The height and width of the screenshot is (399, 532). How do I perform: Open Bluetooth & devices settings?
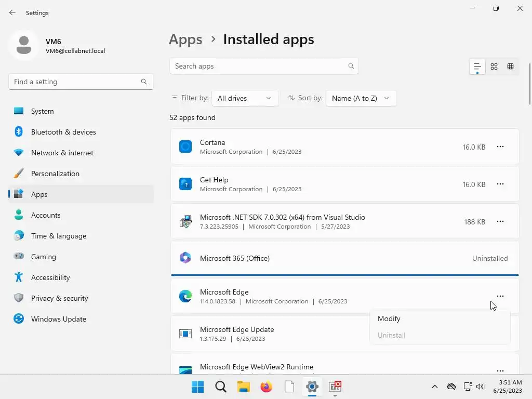click(x=63, y=132)
